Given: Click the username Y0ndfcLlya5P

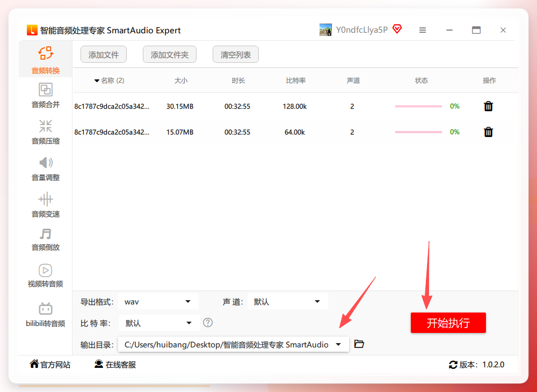Looking at the screenshot, I should click(x=362, y=30).
